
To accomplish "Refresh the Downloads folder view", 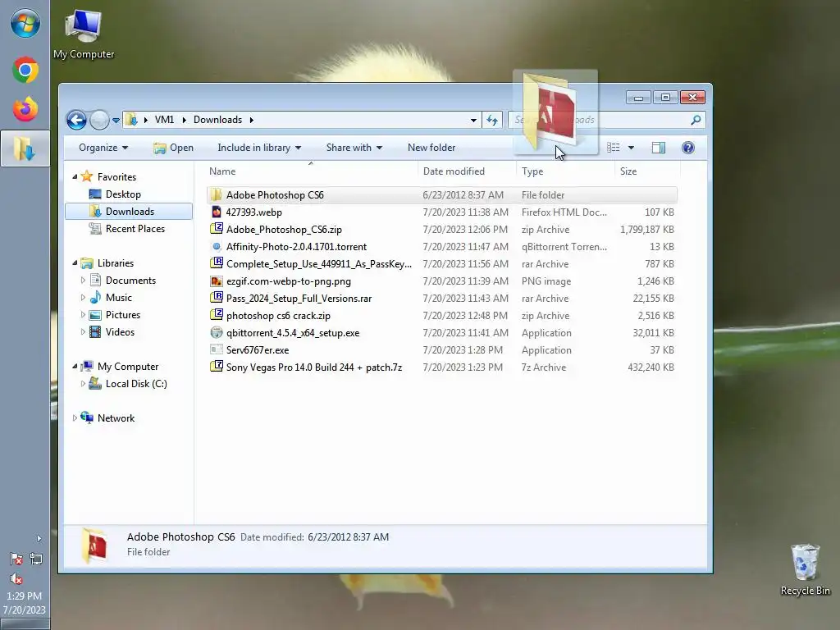I will click(x=492, y=120).
